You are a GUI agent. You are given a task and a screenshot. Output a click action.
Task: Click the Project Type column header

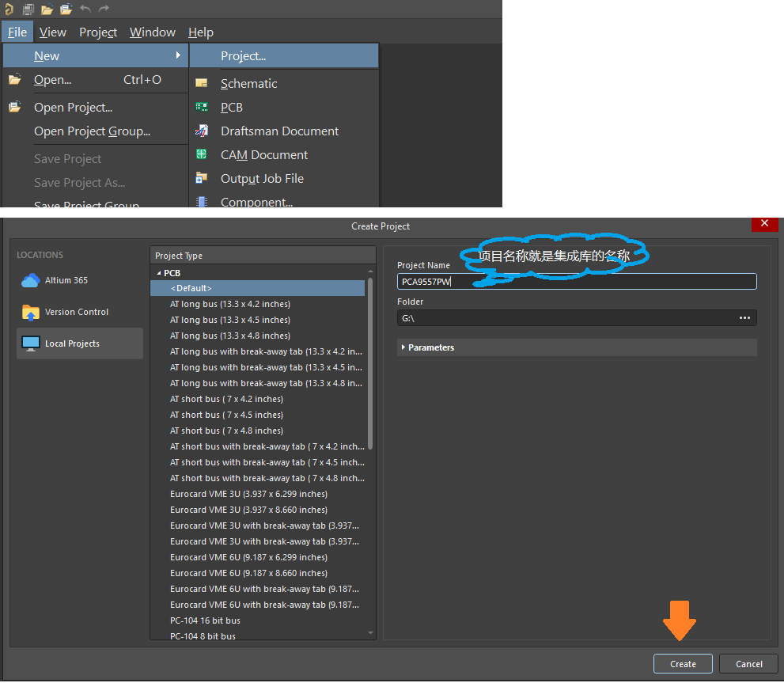point(263,256)
